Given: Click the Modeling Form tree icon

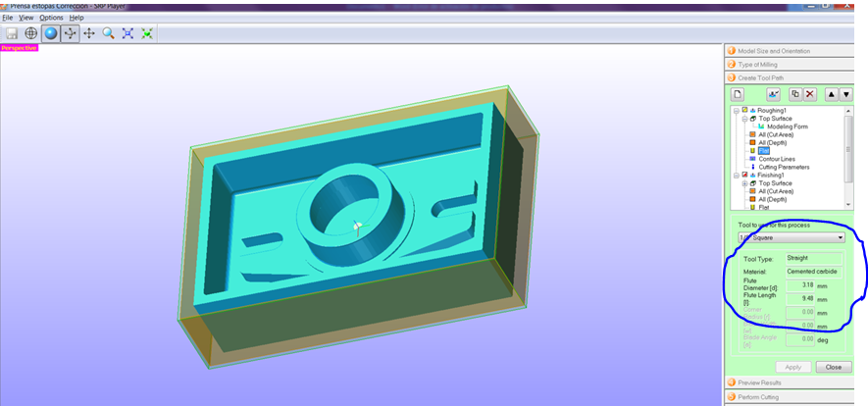Looking at the screenshot, I should [x=761, y=127].
